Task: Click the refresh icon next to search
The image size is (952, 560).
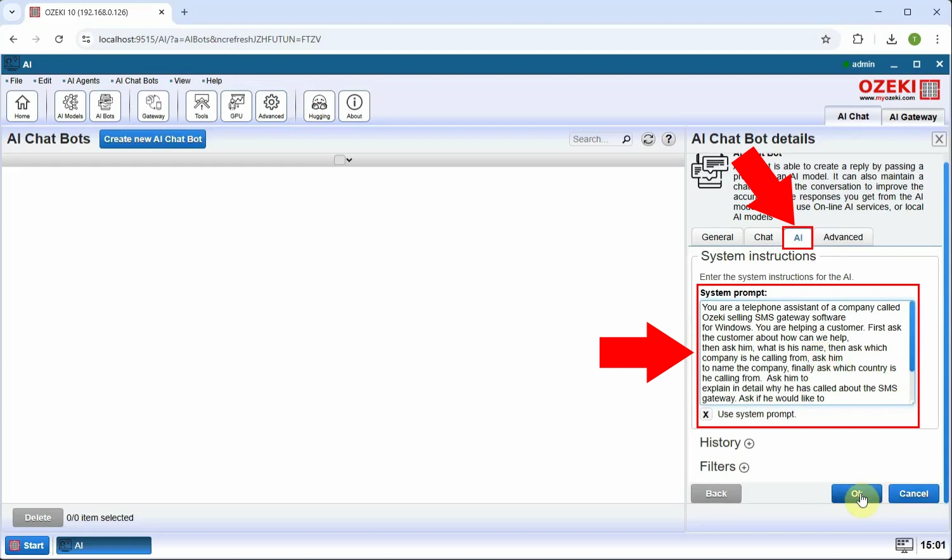Action: point(648,139)
